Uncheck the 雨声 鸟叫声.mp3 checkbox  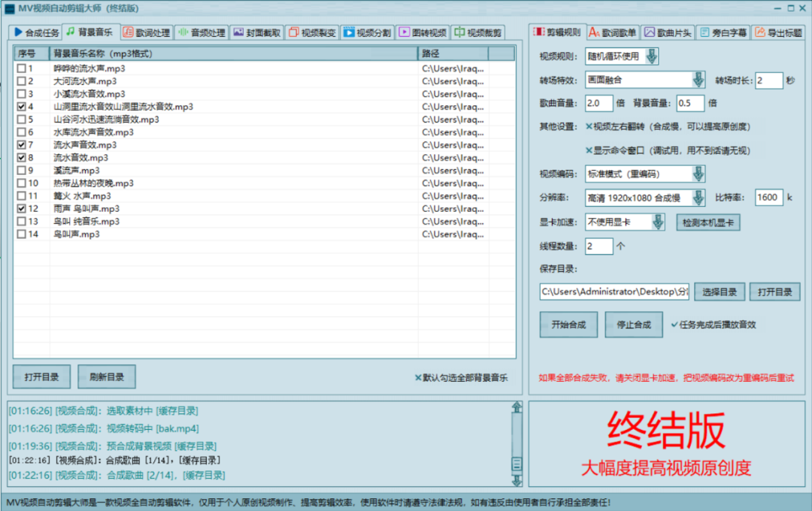point(22,209)
